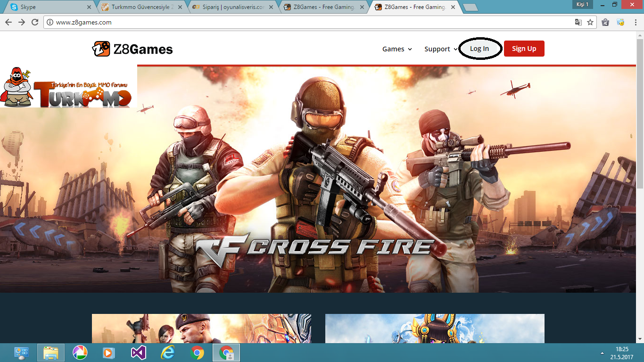Open the left game card thumbnail below banner

(201, 329)
